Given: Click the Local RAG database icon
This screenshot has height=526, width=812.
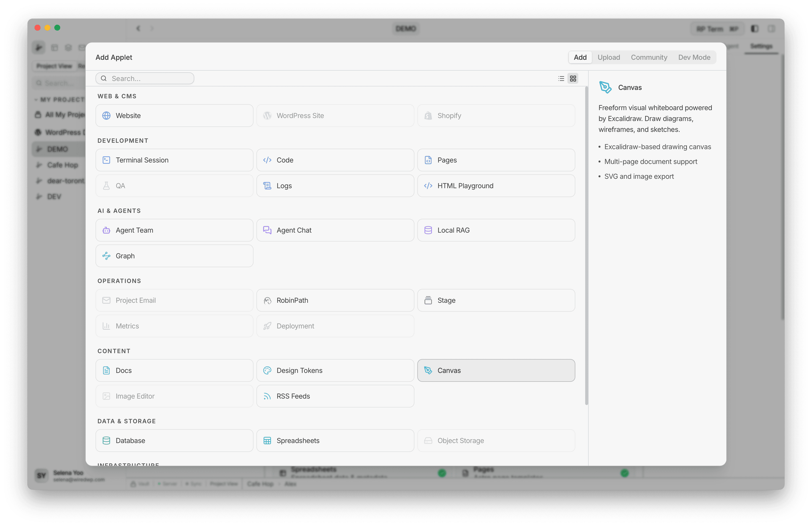Looking at the screenshot, I should 428,230.
